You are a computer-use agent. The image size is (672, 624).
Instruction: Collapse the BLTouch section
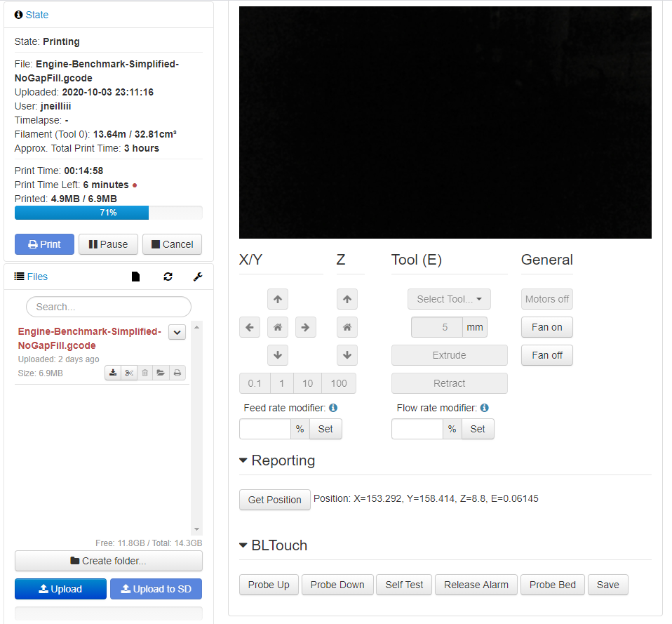tap(242, 545)
